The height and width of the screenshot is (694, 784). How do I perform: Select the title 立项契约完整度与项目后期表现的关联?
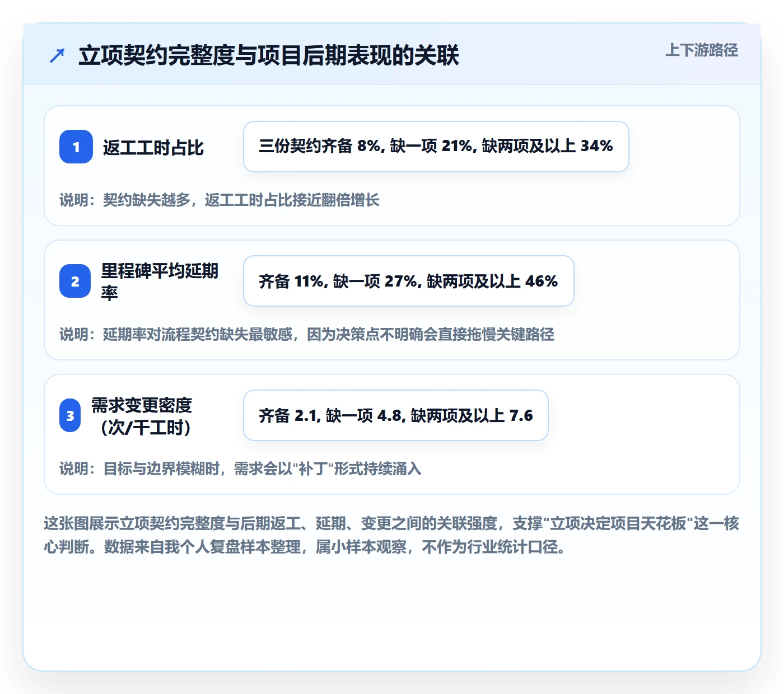269,55
